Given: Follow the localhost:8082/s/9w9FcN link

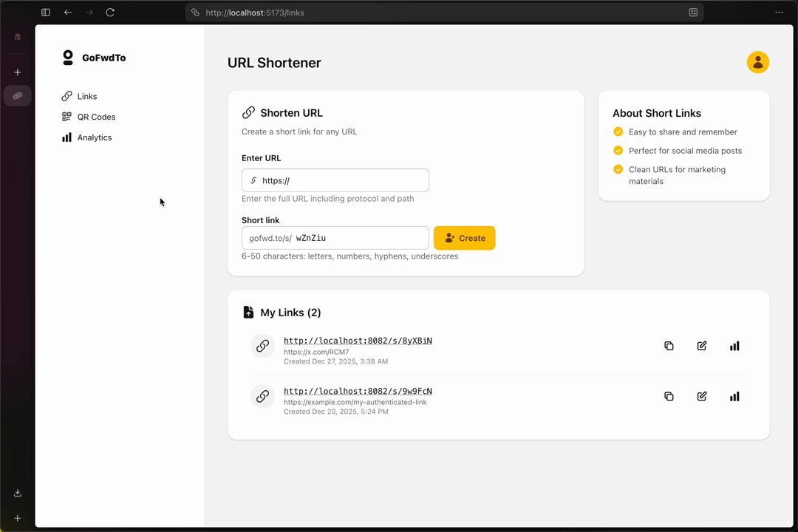Looking at the screenshot, I should (358, 391).
